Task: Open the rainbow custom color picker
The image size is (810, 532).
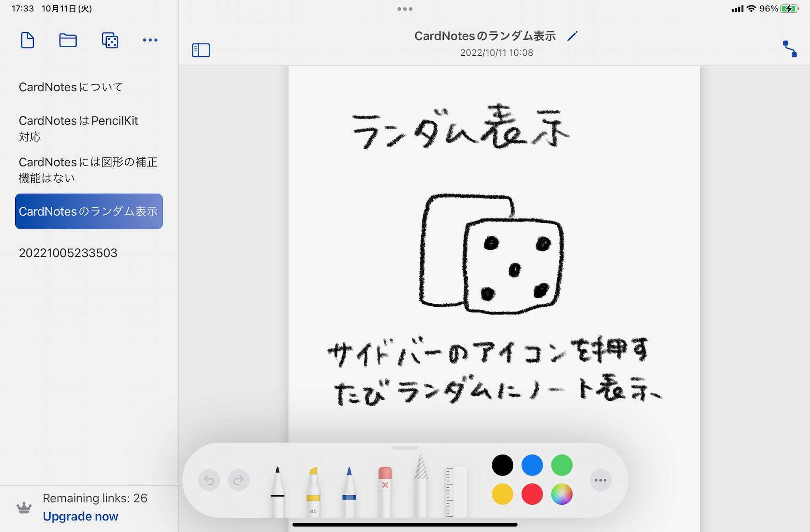Action: point(562,494)
